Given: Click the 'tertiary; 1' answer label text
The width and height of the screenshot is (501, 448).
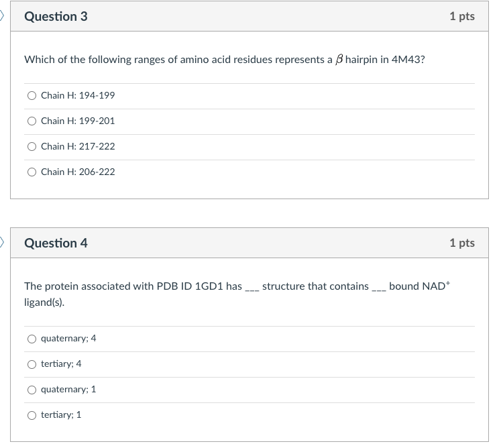Looking at the screenshot, I should click(x=61, y=415).
